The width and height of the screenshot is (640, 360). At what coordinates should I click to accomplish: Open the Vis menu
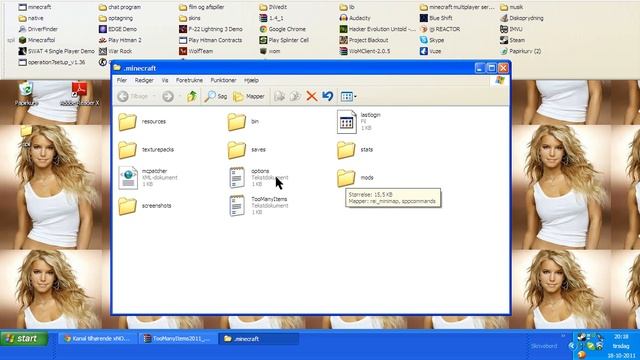[x=165, y=80]
